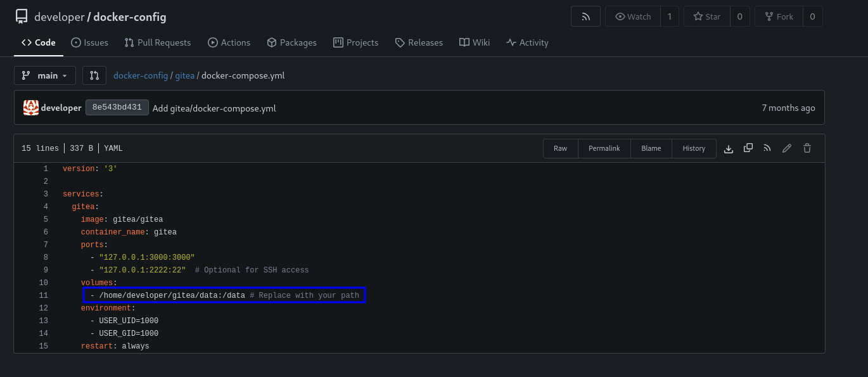Open the Issues tab
Image resolution: width=868 pixels, height=377 pixels.
(x=89, y=42)
